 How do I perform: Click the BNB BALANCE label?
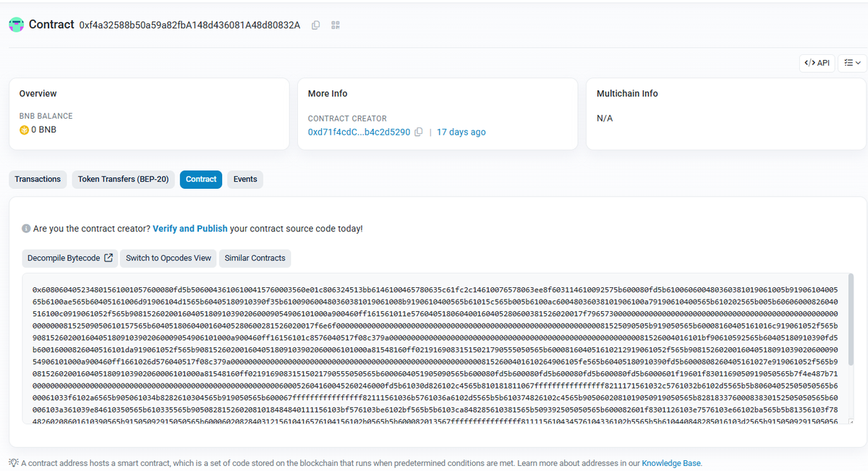coord(46,116)
